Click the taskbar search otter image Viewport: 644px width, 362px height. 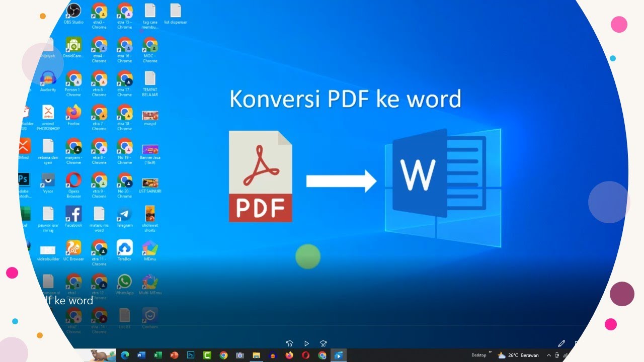(x=103, y=355)
